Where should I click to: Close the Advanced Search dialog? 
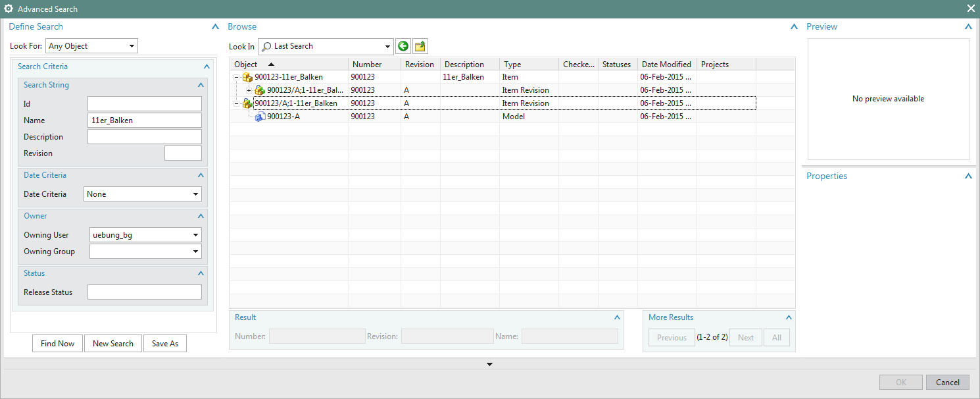[971, 9]
